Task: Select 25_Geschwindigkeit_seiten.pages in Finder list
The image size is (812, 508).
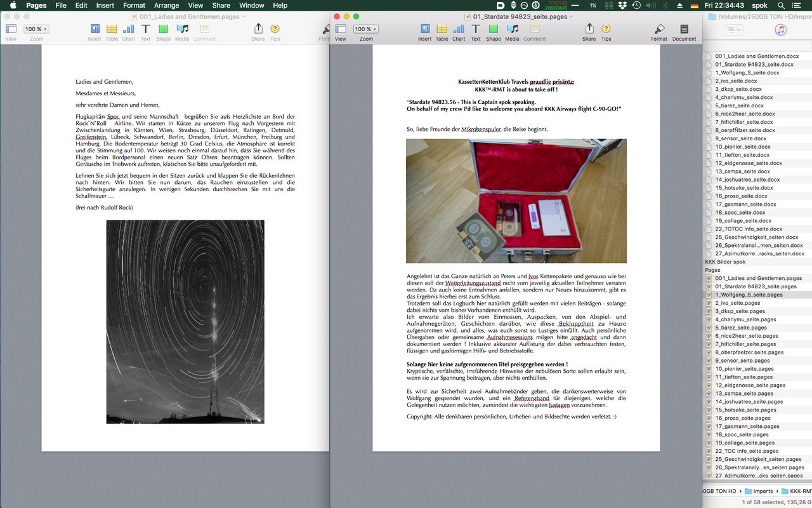Action: (757, 459)
